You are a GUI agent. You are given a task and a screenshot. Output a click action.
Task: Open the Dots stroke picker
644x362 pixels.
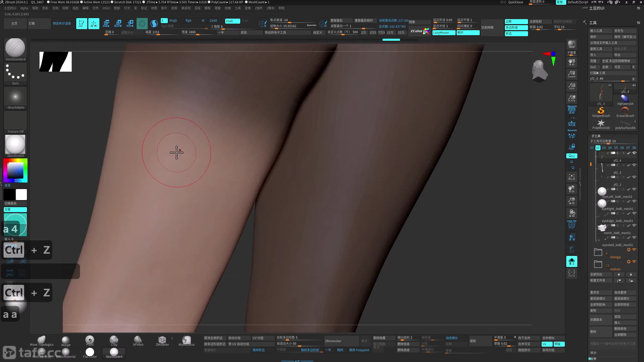(x=15, y=74)
